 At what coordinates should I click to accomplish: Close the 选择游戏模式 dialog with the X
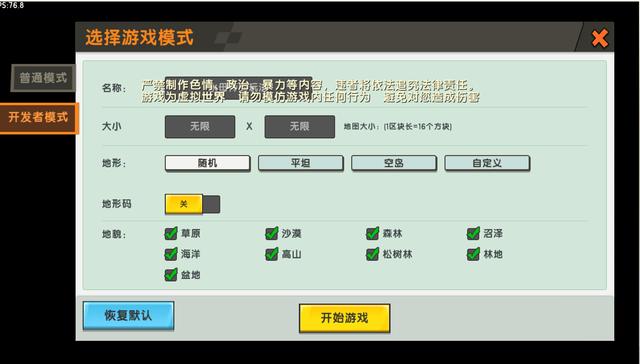click(600, 39)
